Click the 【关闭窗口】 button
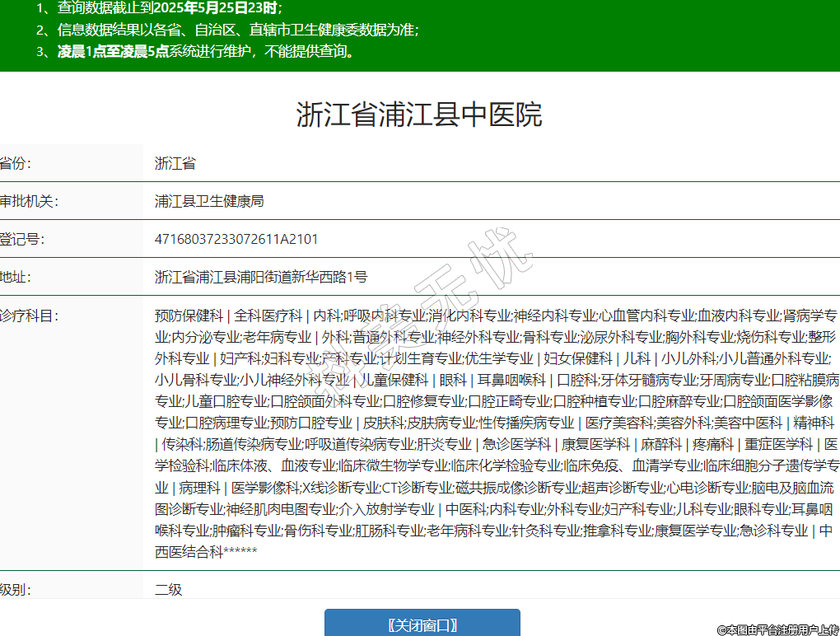The width and height of the screenshot is (840, 636). (422, 624)
